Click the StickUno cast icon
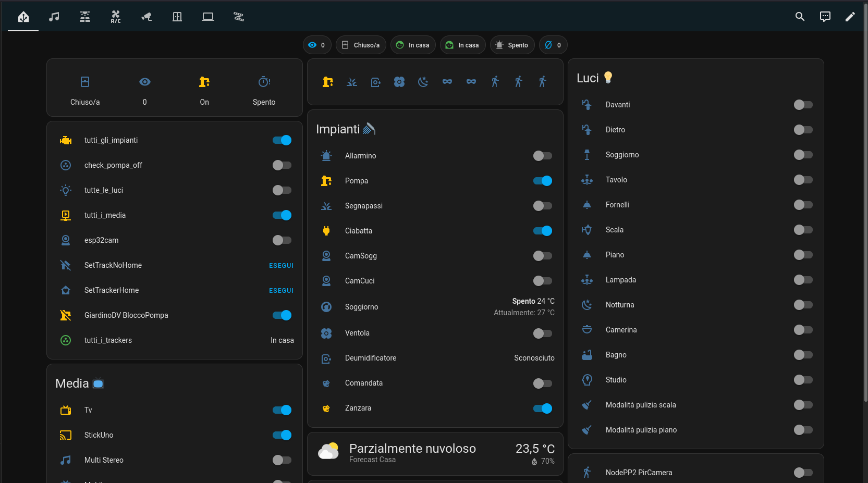 click(66, 435)
